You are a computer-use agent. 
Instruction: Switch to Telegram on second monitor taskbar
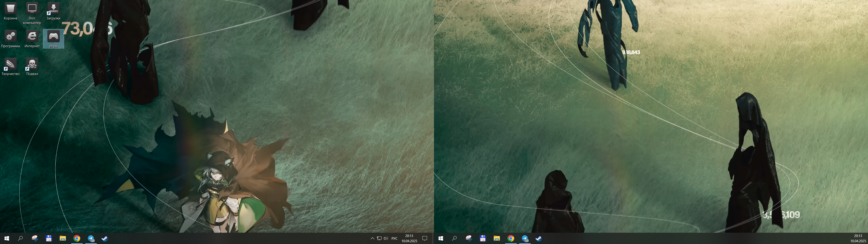pos(525,238)
